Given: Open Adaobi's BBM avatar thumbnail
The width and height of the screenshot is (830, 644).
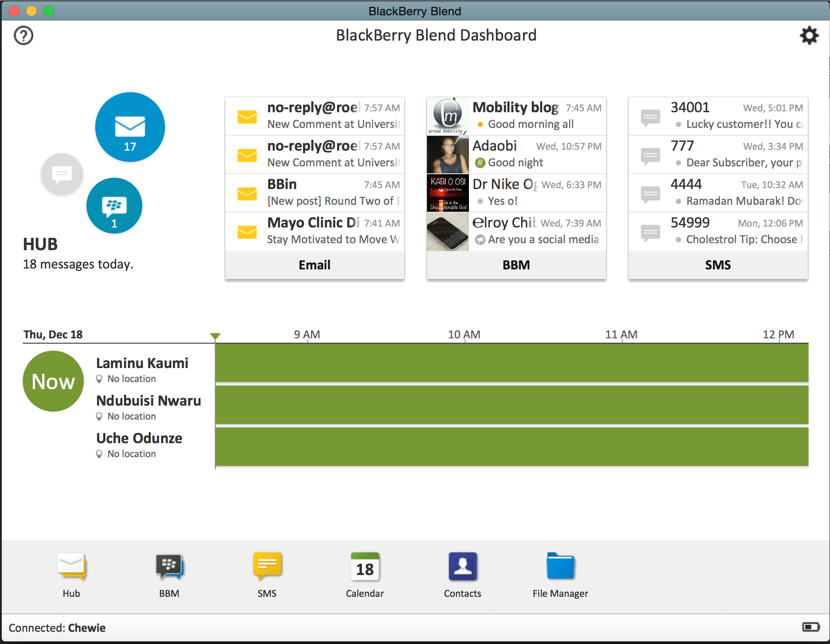Looking at the screenshot, I should coord(448,155).
